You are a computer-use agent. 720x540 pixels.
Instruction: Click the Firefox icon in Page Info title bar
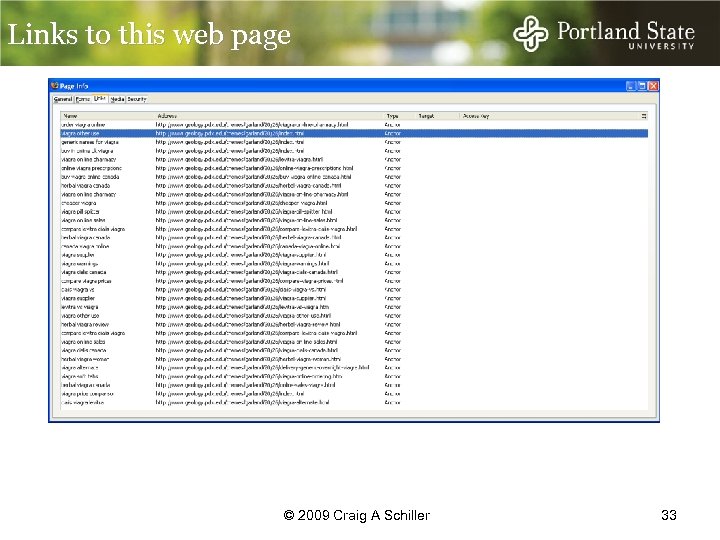point(55,86)
